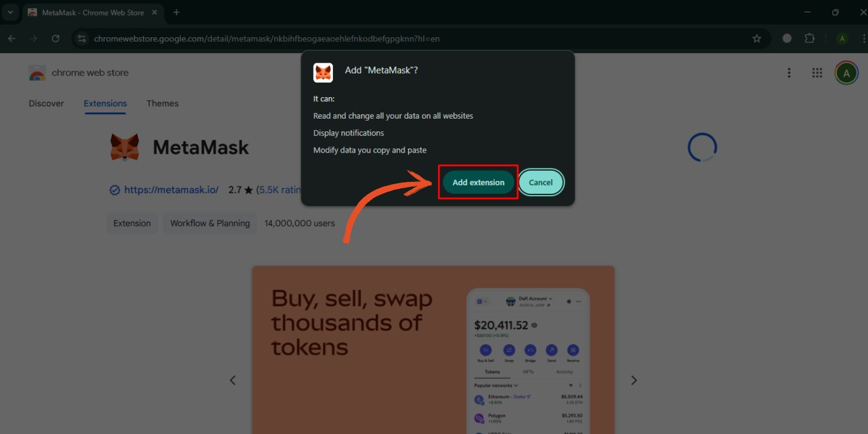Viewport: 868px width, 434px height.
Task: Open the https://metamask.io/ link
Action: click(171, 190)
